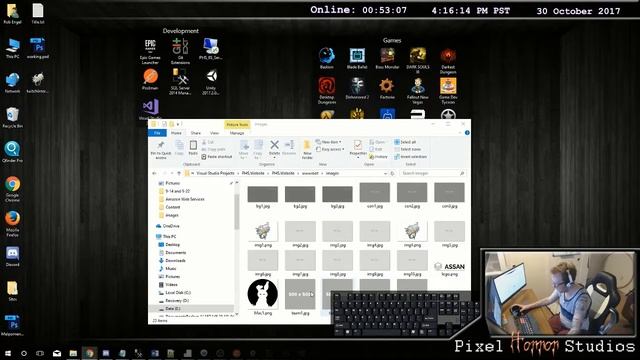Open the New item dropdown
The image size is (640, 360).
pos(329,142)
